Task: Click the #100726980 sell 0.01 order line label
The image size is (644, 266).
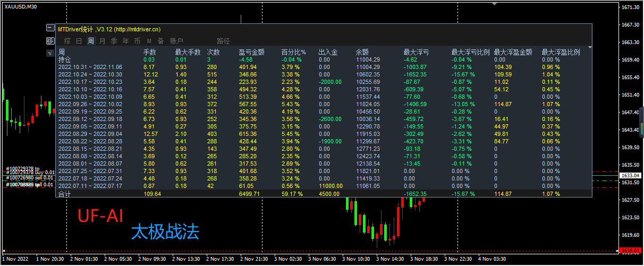Action: tap(30, 178)
